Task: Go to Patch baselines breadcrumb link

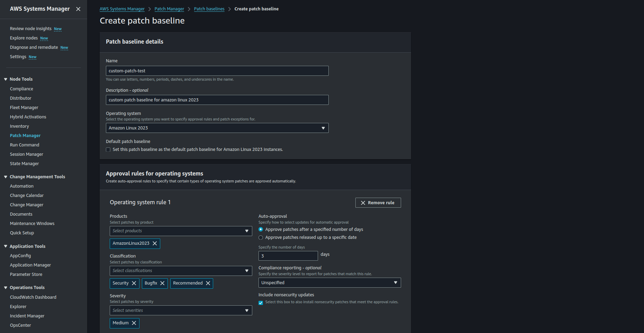Action: coord(209,9)
